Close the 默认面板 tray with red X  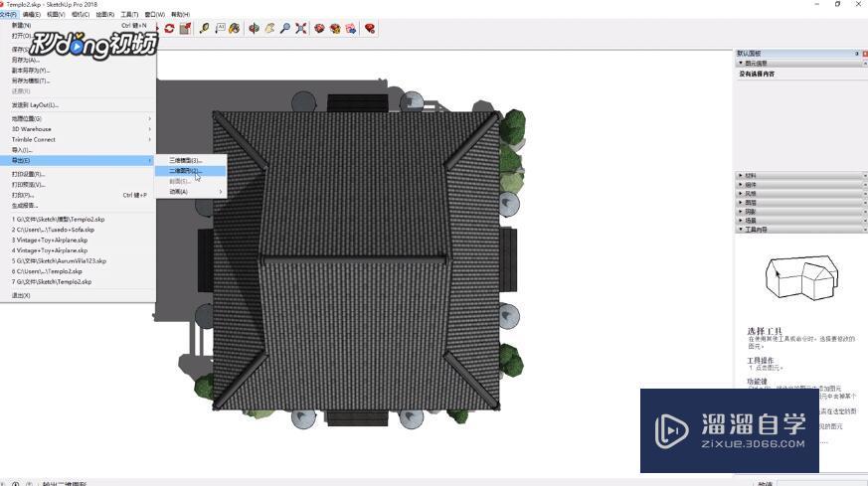[865, 54]
